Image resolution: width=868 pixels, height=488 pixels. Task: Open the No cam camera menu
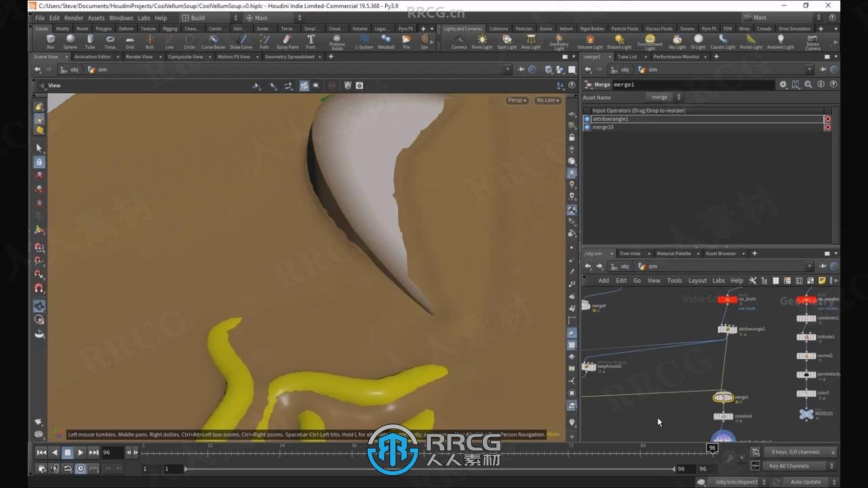pyautogui.click(x=547, y=100)
